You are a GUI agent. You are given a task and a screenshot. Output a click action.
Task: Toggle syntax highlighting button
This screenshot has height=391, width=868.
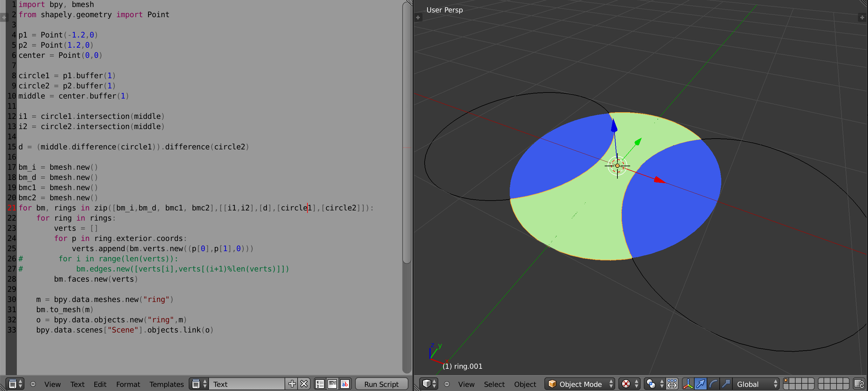345,384
